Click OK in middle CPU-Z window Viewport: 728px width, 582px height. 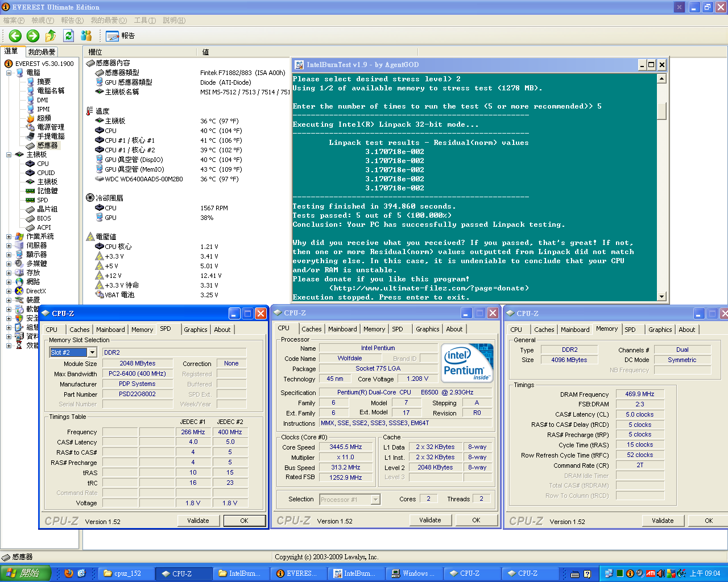476,520
